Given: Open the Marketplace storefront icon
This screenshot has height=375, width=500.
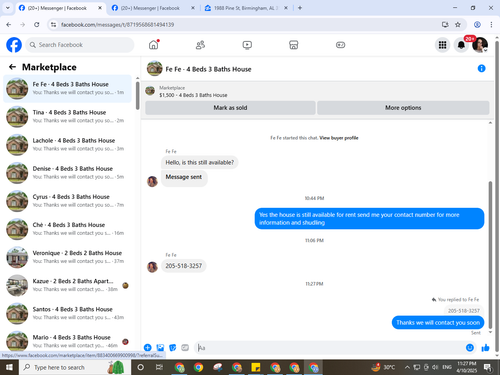Looking at the screenshot, I should tap(293, 45).
